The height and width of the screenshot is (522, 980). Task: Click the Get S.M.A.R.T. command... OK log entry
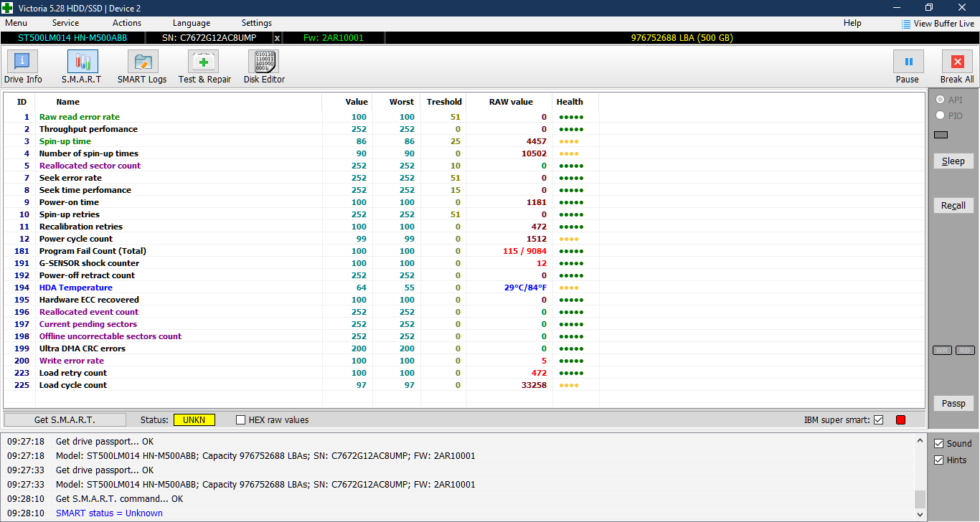pos(119,499)
